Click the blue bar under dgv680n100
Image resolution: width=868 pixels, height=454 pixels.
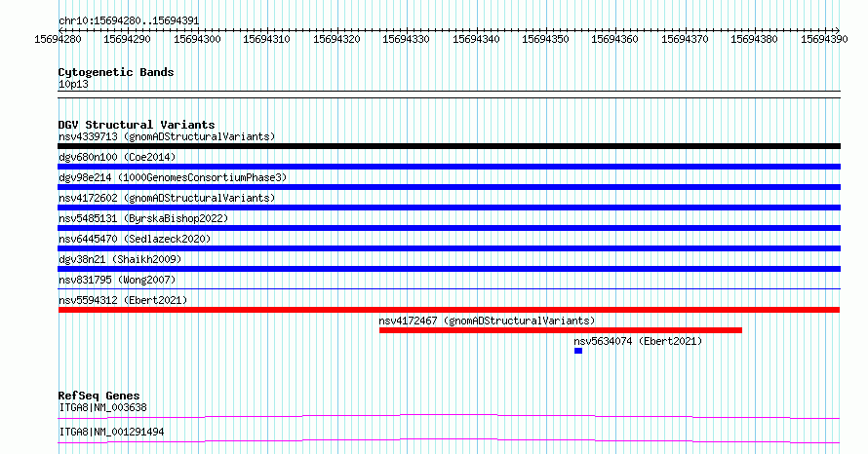point(449,167)
